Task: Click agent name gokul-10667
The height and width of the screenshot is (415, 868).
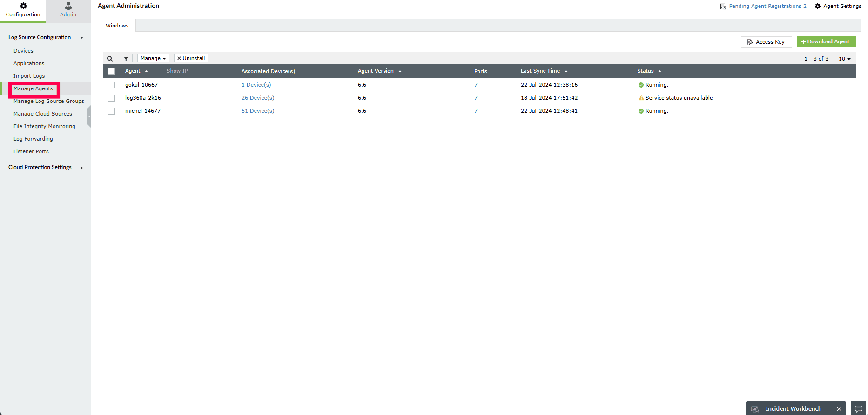Action: (141, 85)
